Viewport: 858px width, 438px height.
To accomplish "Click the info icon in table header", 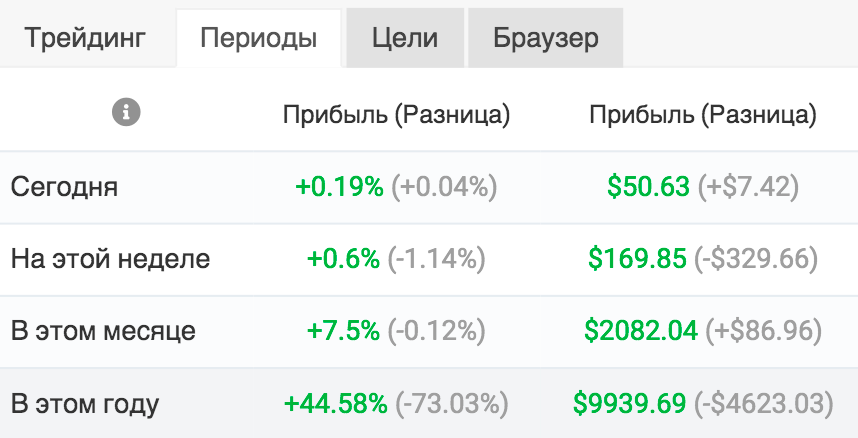I will pos(126,113).
